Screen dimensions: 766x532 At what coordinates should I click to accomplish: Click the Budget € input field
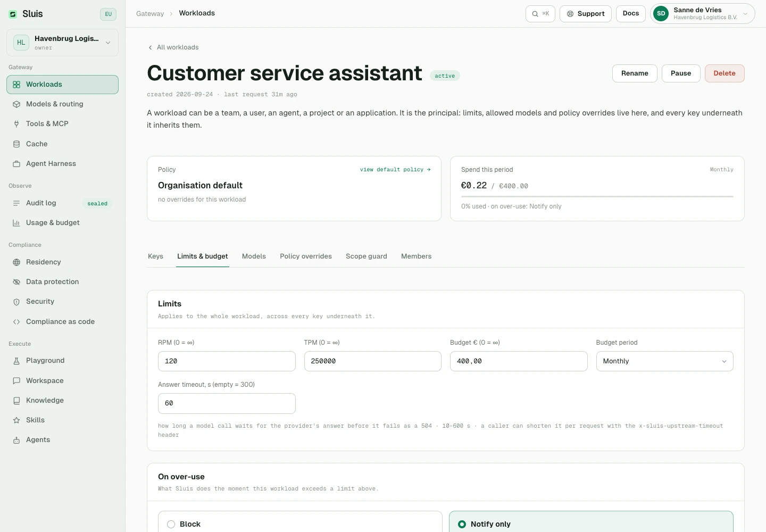[x=519, y=361]
